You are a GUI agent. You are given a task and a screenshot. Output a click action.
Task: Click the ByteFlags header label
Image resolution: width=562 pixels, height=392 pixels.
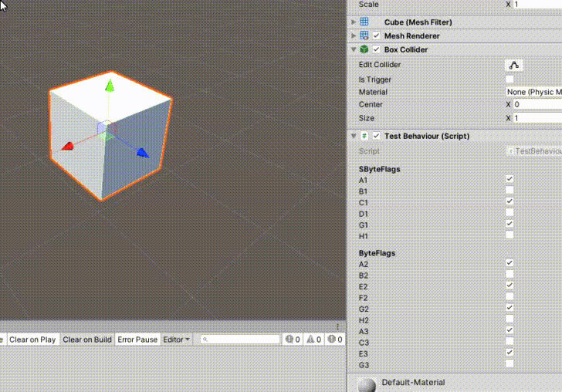tap(377, 252)
